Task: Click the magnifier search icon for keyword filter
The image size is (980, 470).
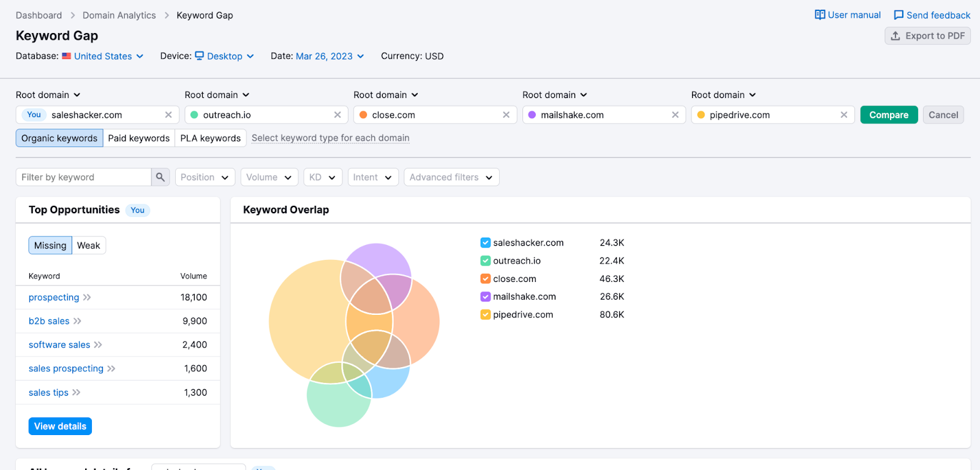Action: (160, 177)
